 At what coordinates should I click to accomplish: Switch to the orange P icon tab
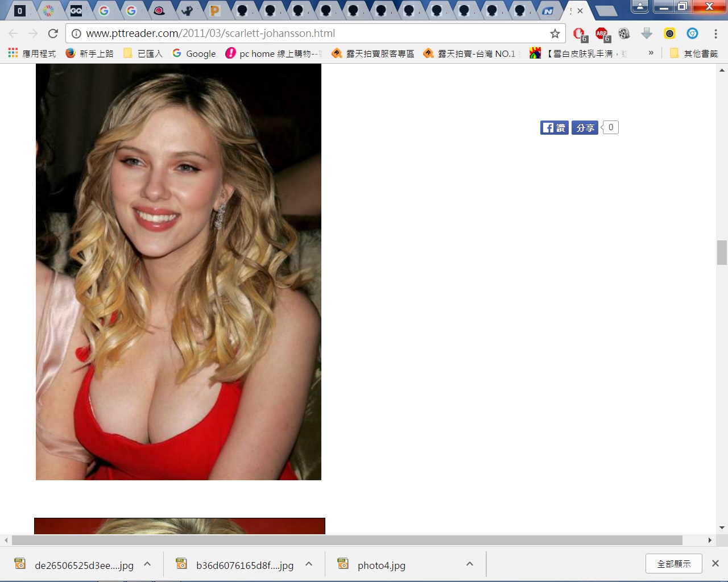coord(214,11)
